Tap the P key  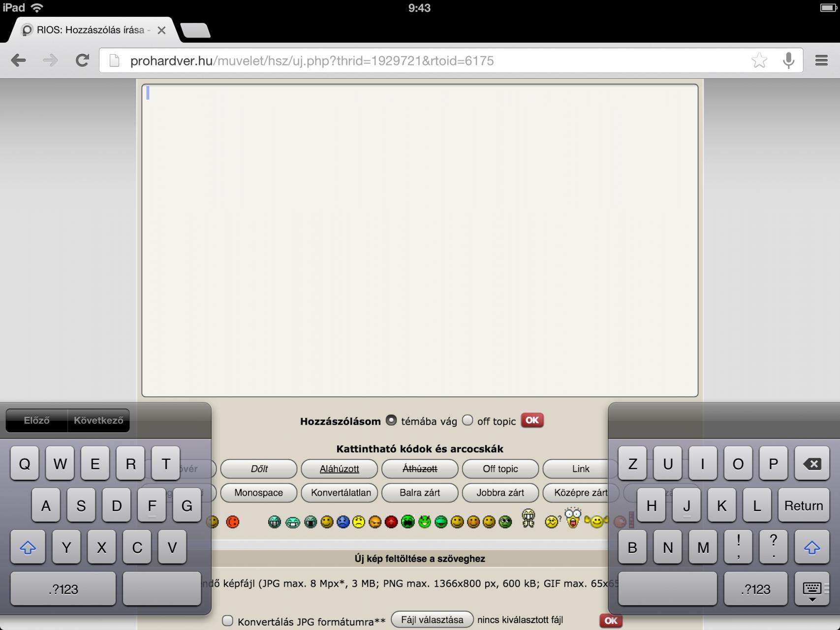773,464
